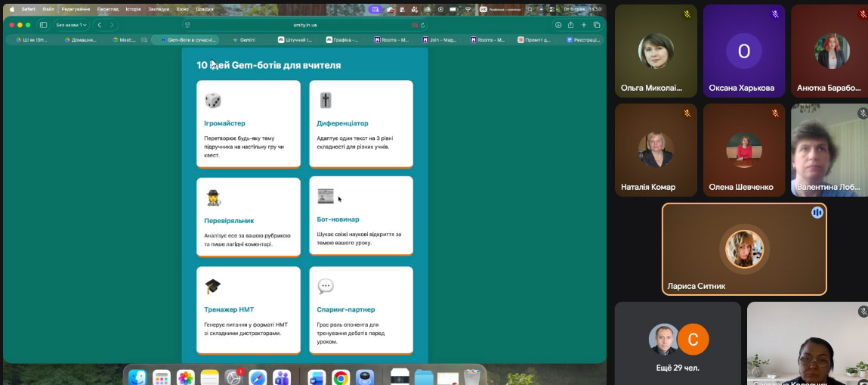Open the Закладки menu
This screenshot has width=868, height=385.
click(159, 9)
